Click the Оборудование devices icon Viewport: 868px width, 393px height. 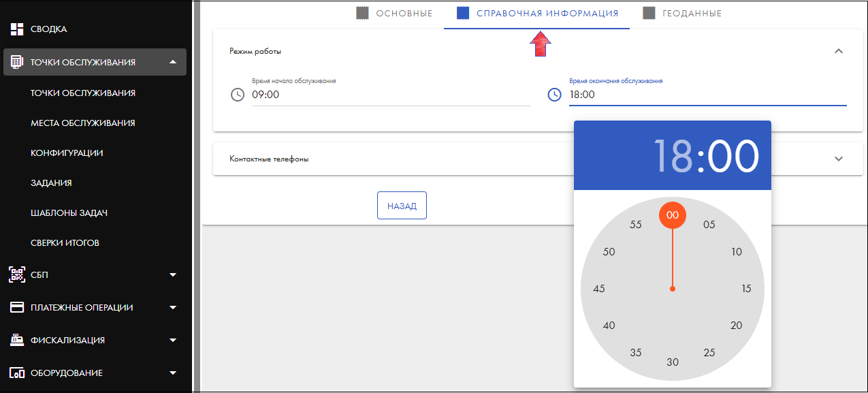coord(17,373)
